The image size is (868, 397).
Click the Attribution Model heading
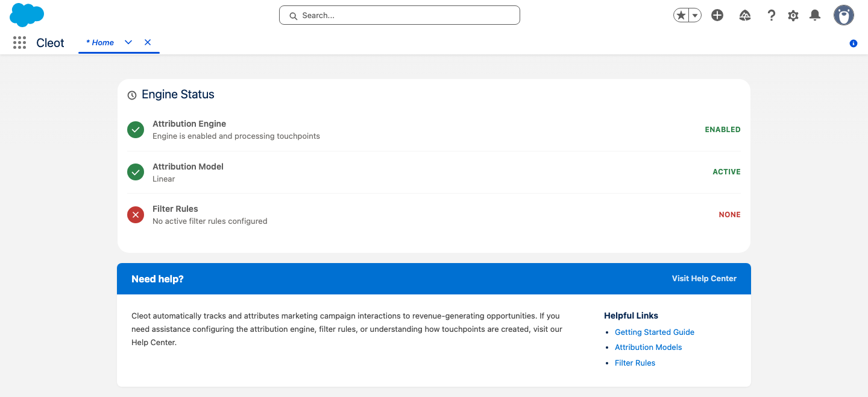click(x=188, y=167)
